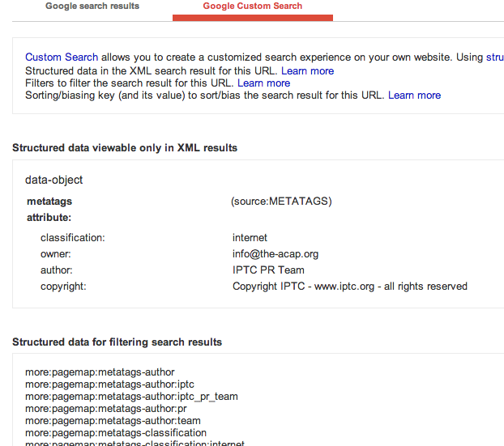504x446 pixels.
Task: Click the truncated link at end of first line
Action: [x=494, y=57]
